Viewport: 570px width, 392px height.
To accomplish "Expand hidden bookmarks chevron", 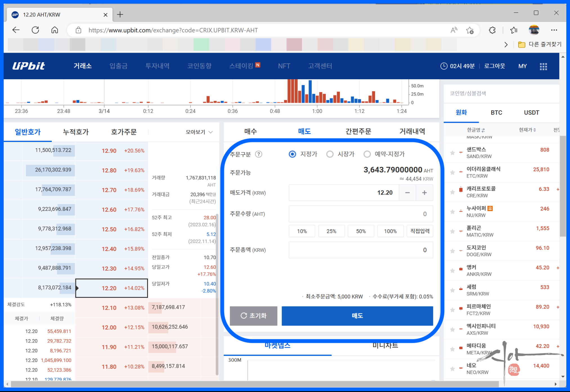I will click(x=506, y=45).
